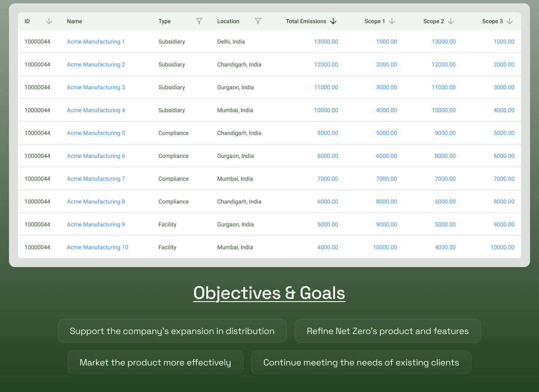Click the Objectives & Goals heading link
This screenshot has width=539, height=392.
[x=269, y=293]
